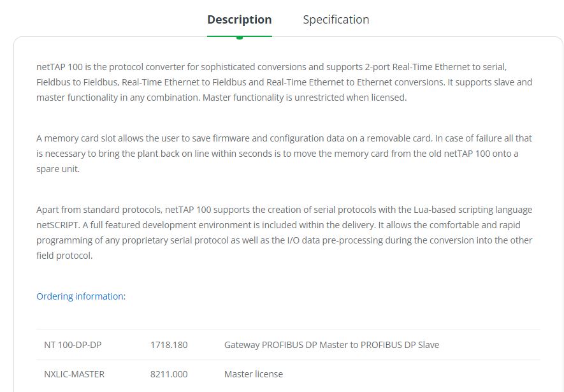
Task: Click the paragraph starting 'A memory card slot'
Action: click(284, 154)
